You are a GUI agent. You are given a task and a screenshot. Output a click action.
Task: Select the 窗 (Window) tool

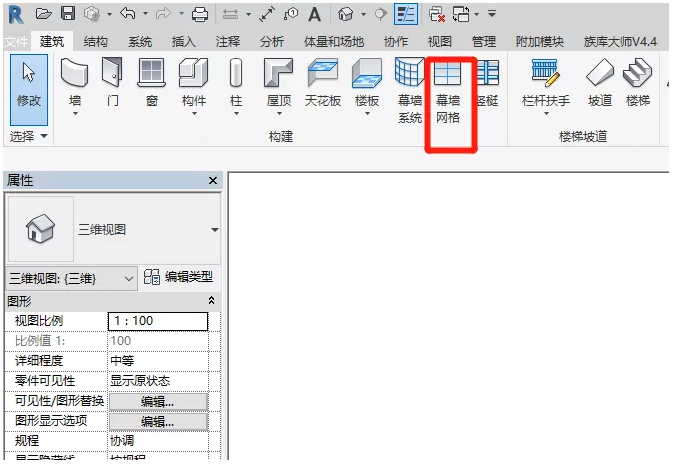coord(152,82)
